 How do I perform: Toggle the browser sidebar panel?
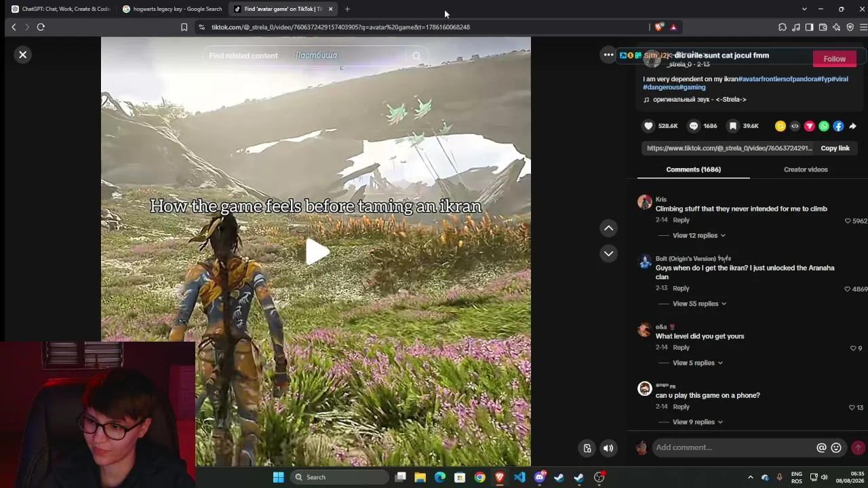pyautogui.click(x=809, y=27)
